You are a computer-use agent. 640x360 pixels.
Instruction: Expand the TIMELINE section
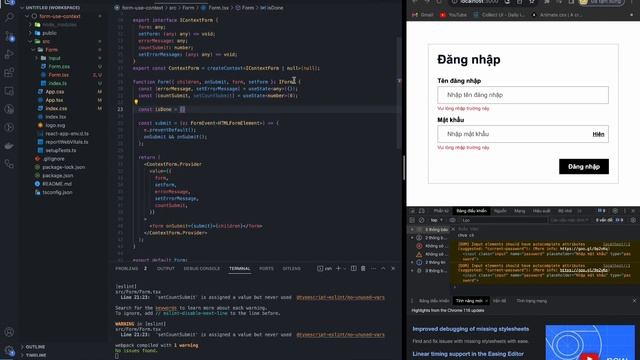coord(36,355)
